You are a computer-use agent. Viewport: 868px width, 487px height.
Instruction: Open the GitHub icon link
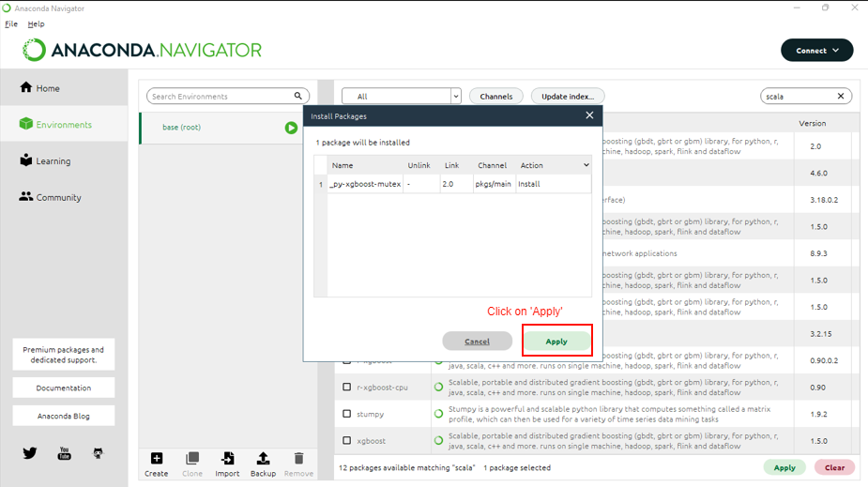click(x=98, y=453)
